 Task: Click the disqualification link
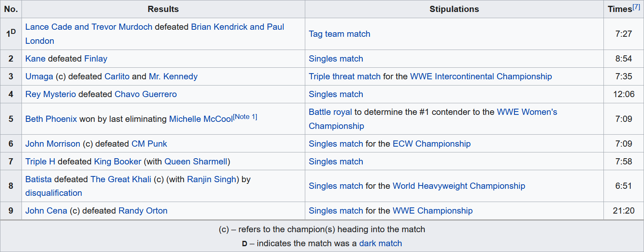pos(53,193)
